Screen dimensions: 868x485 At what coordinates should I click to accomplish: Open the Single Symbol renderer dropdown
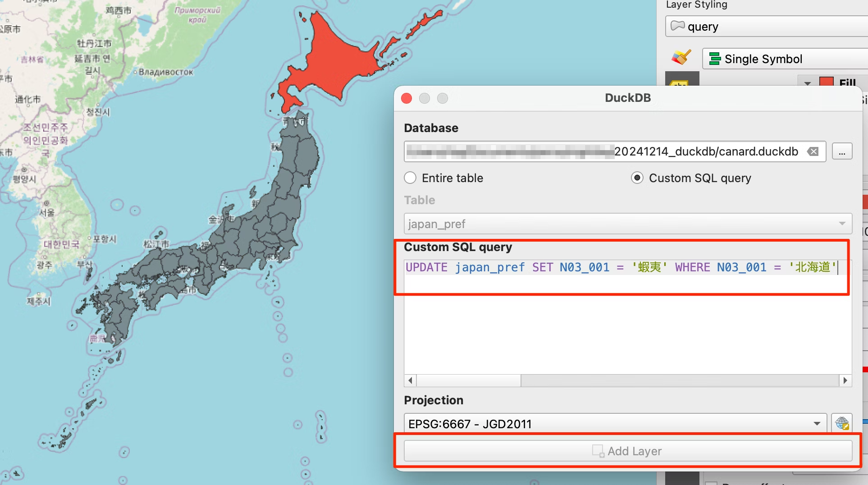pyautogui.click(x=786, y=59)
